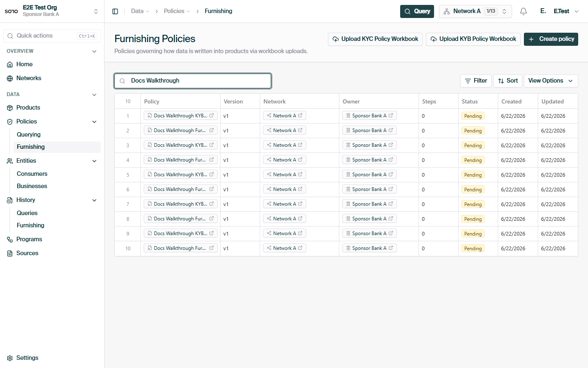This screenshot has width=588, height=368.
Task: Open Sponsor Bank A link icon in row 1
Action: coord(391,116)
